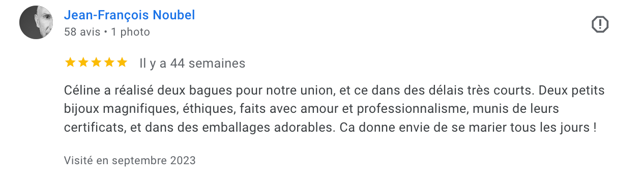This screenshot has width=644, height=183.
Task: Click the fifth yellow rating star
Action: click(122, 63)
